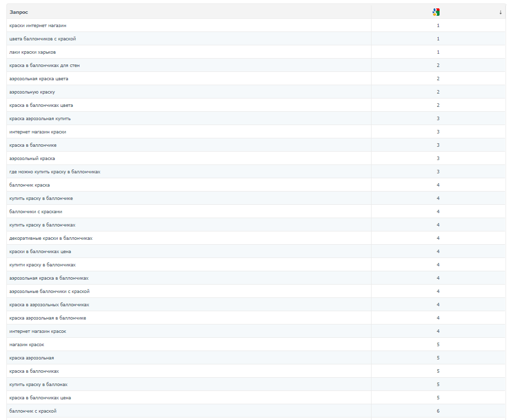Select 'аэрозольные баллончики с краской' query
This screenshot has width=510, height=420.
pos(49,291)
